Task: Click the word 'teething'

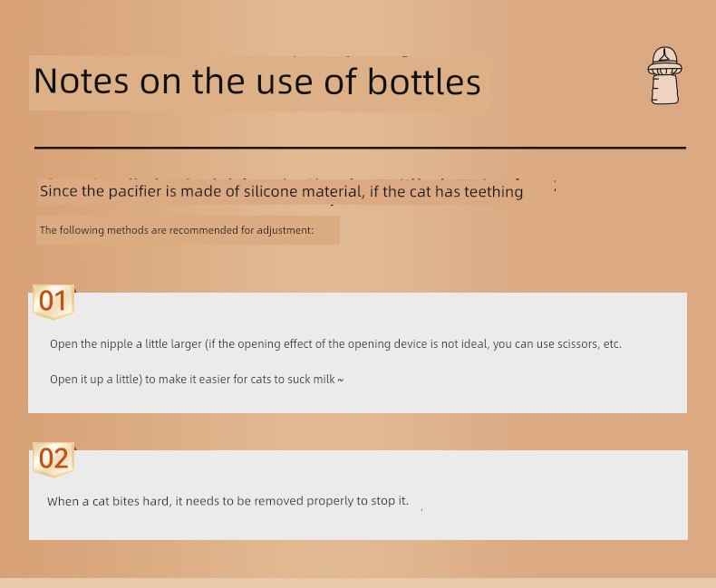Action: tap(494, 192)
